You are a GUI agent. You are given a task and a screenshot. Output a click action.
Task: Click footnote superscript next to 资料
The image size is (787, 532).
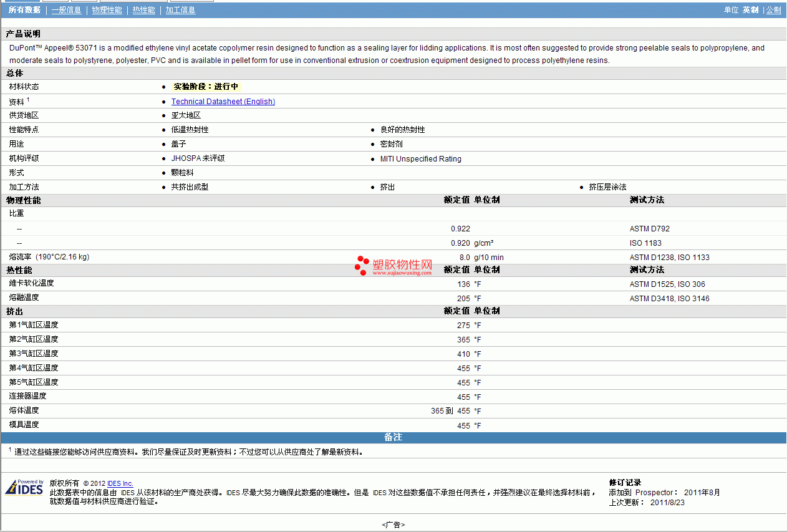coord(28,99)
